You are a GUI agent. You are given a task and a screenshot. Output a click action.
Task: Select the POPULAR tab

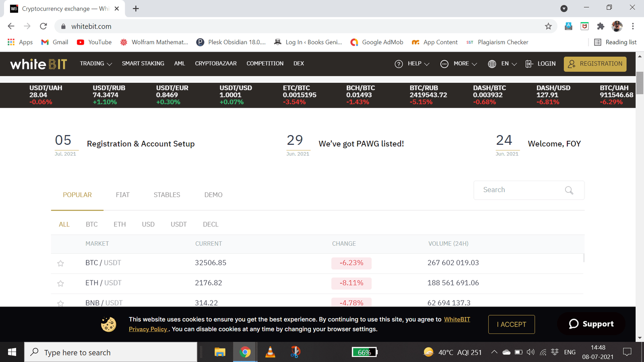77,195
